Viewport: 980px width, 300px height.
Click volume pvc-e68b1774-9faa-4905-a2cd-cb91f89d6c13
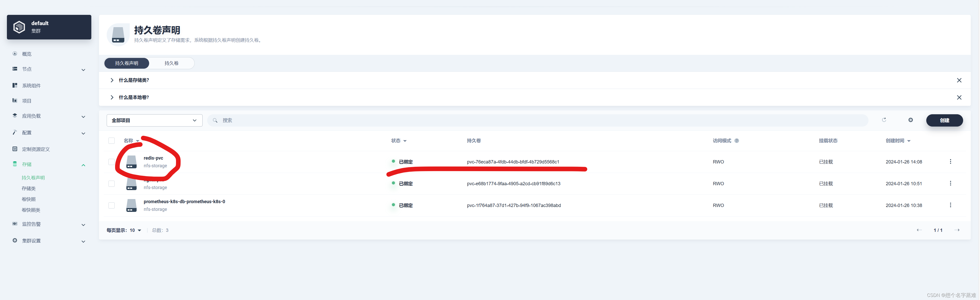click(514, 183)
